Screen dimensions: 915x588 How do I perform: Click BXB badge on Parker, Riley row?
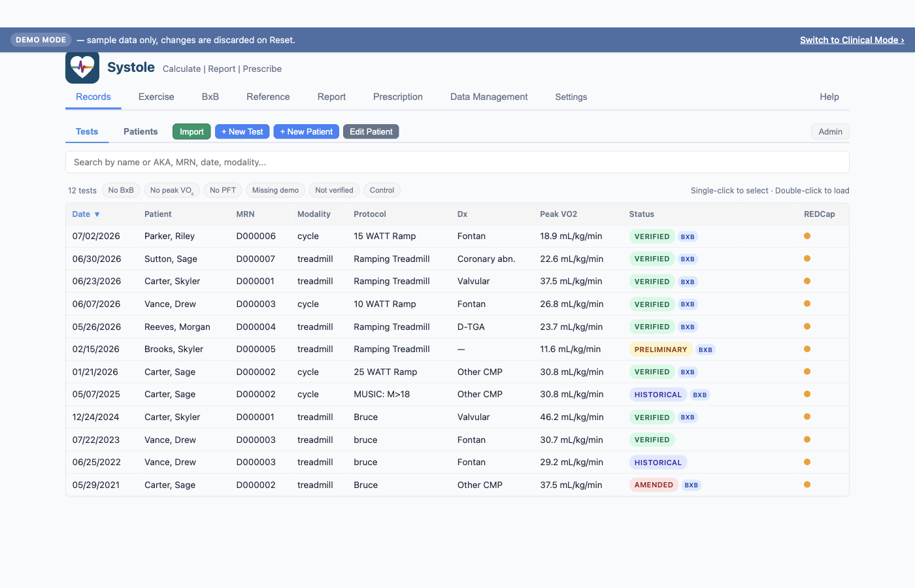pos(688,237)
